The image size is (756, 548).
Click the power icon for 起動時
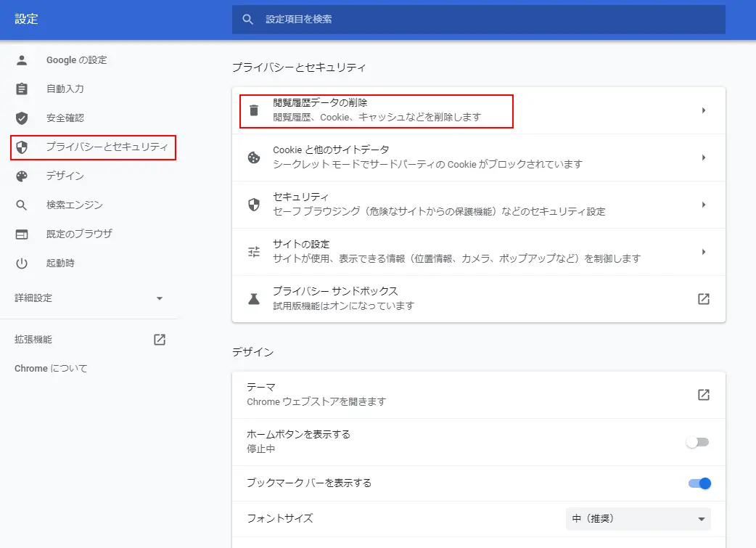tap(22, 263)
